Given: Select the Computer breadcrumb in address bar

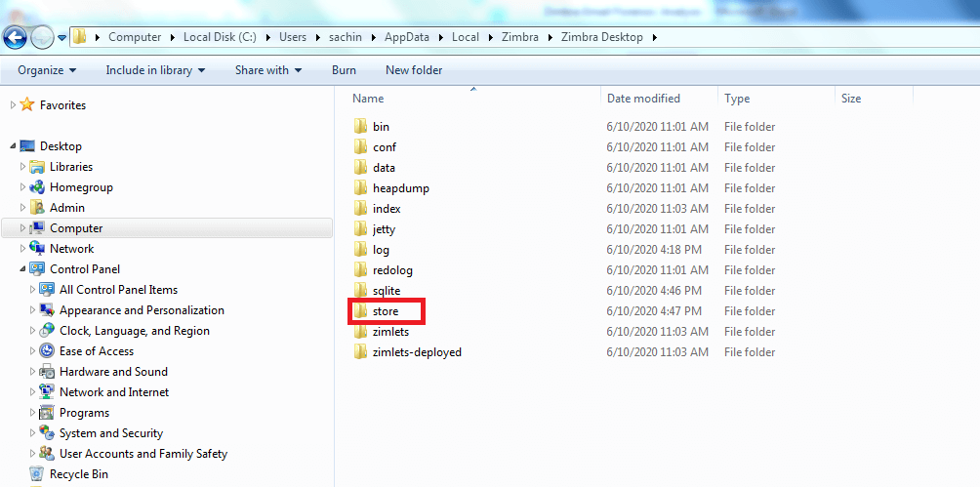Looking at the screenshot, I should tap(135, 37).
